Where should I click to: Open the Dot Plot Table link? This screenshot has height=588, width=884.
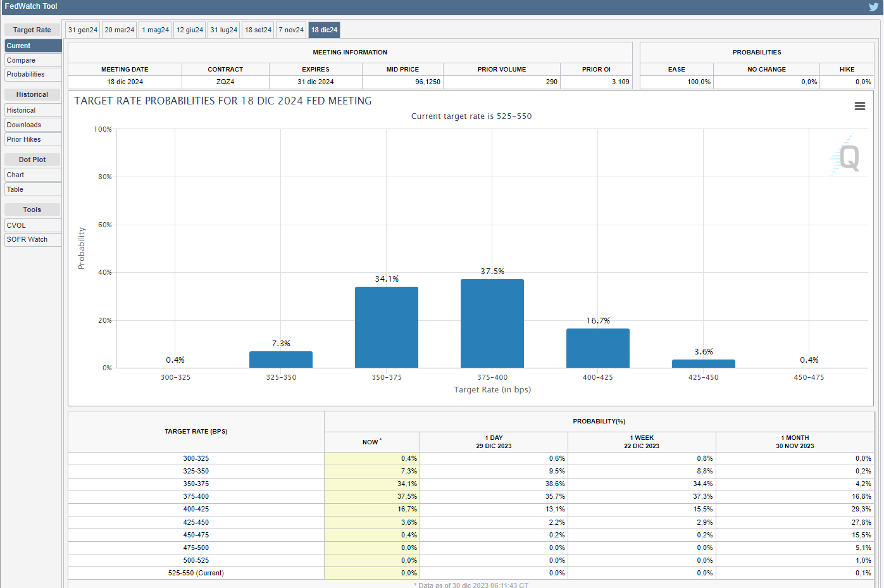(x=33, y=189)
